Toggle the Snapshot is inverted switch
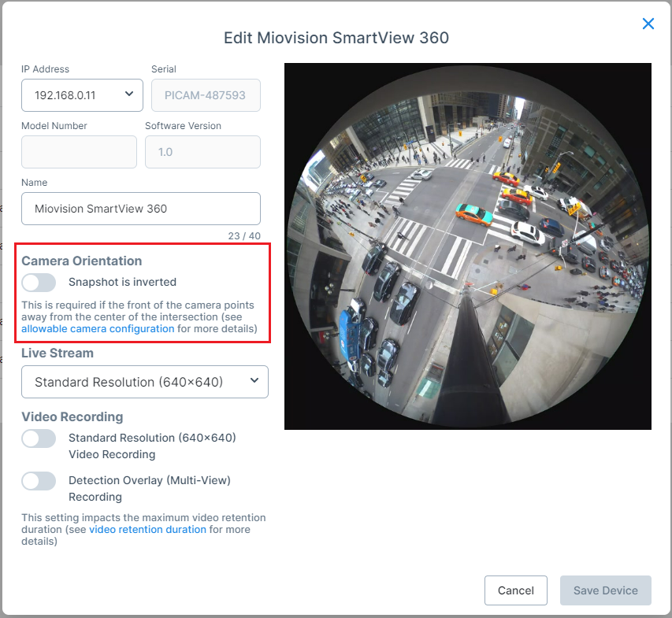The width and height of the screenshot is (672, 618). 39,283
